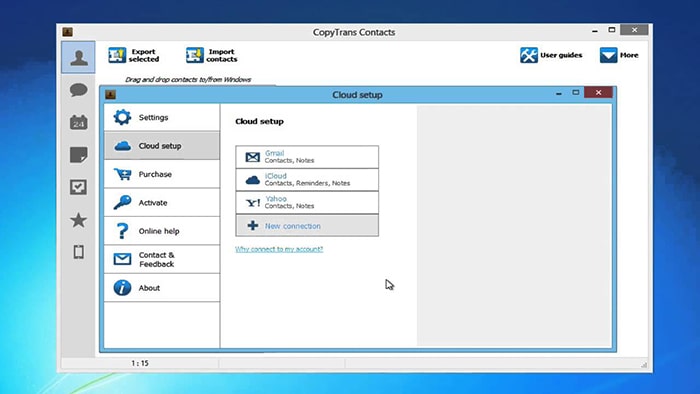Select the device phone sidebar icon

click(x=79, y=252)
